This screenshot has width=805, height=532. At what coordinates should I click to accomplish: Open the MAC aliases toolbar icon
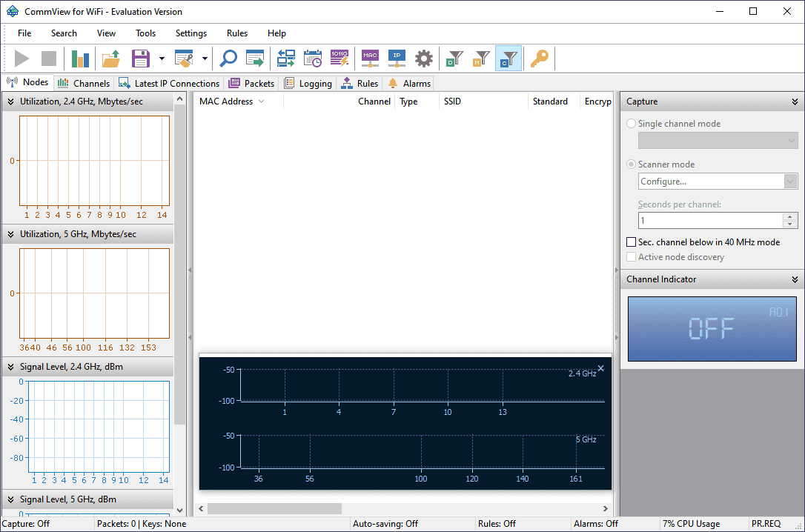tap(370, 59)
